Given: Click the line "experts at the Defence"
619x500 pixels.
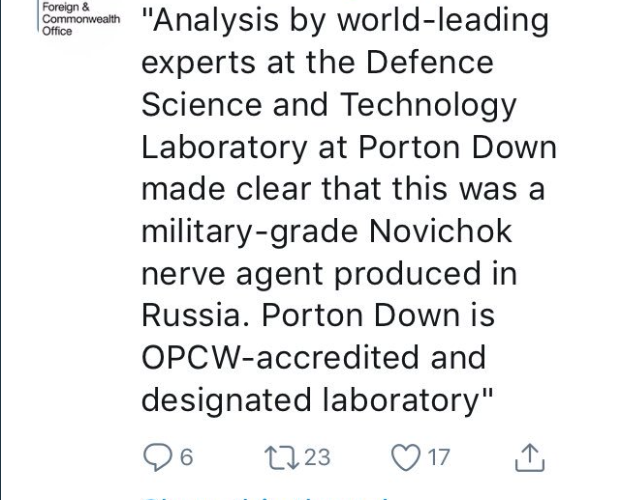Looking at the screenshot, I should tap(318, 62).
